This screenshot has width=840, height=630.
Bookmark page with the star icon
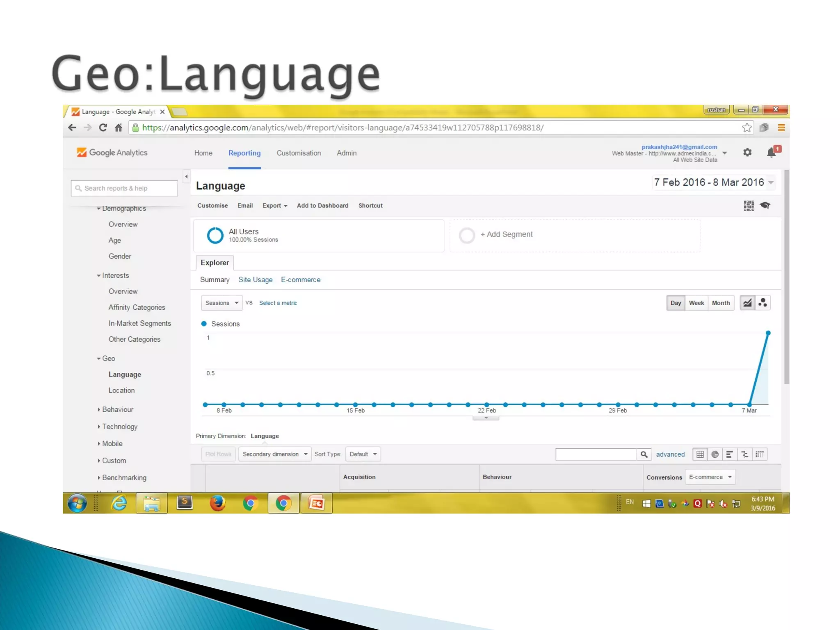pos(746,128)
